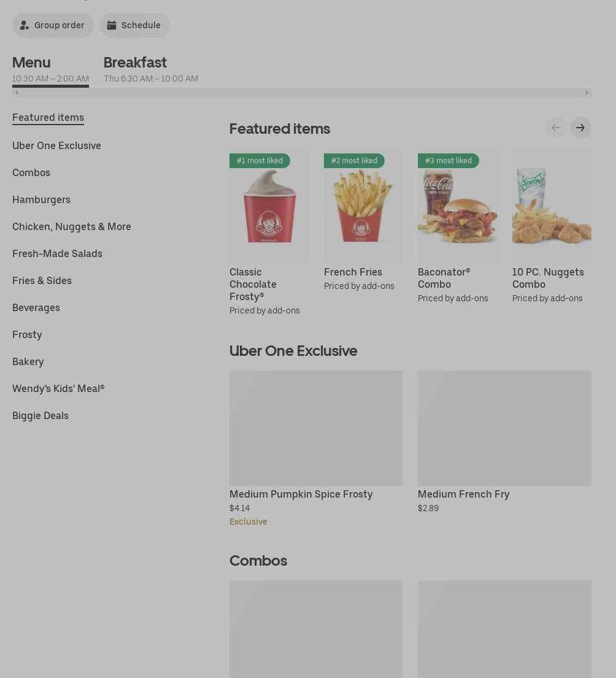Open the Classic Chocolate Frosty image

269,205
